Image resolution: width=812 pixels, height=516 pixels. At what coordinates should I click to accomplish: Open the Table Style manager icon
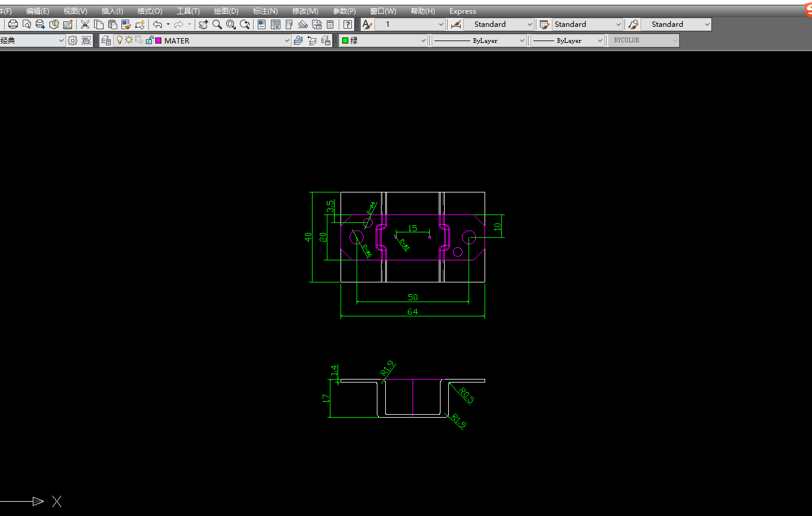[x=544, y=24]
